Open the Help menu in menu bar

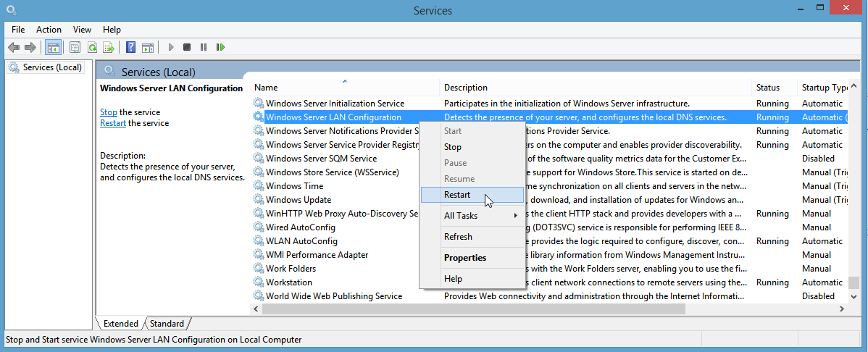tap(112, 30)
